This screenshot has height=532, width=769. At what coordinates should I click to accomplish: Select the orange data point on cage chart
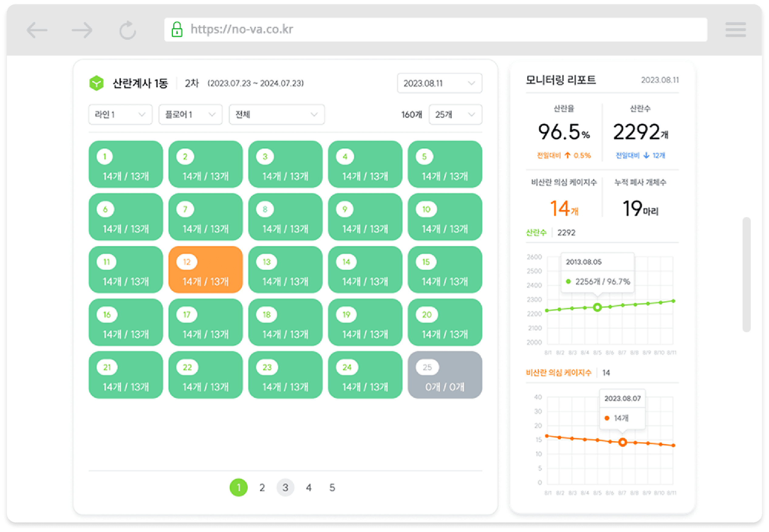pos(622,442)
